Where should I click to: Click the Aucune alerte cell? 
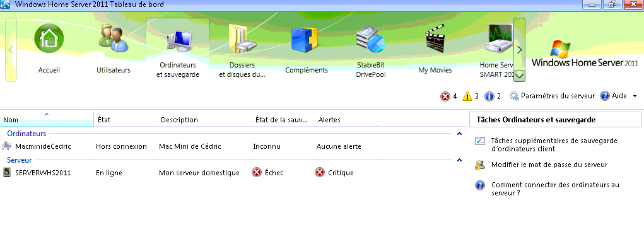pyautogui.click(x=339, y=146)
